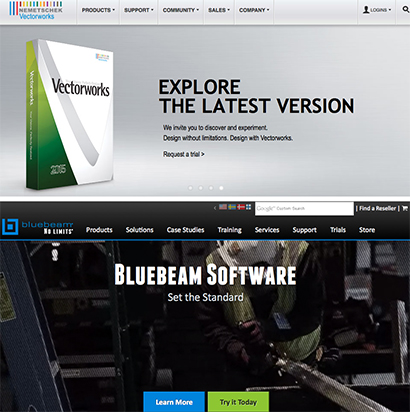Open Training menu item
Screen dimensions: 410x412
click(x=230, y=230)
